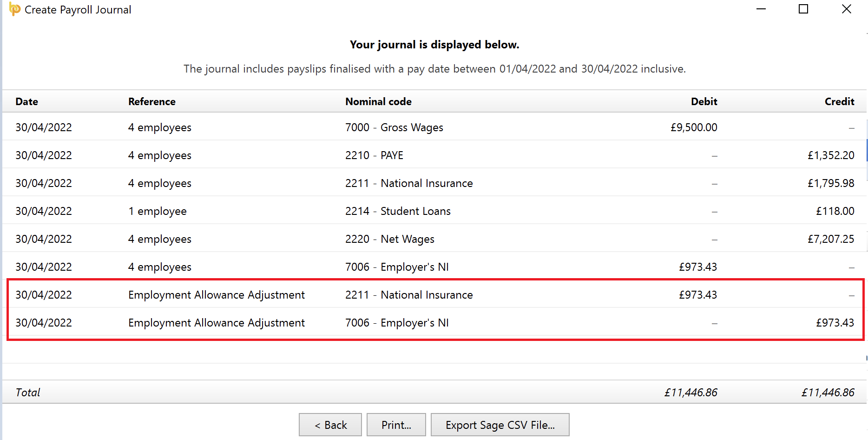
Task: Click the Date column header
Action: (x=26, y=101)
